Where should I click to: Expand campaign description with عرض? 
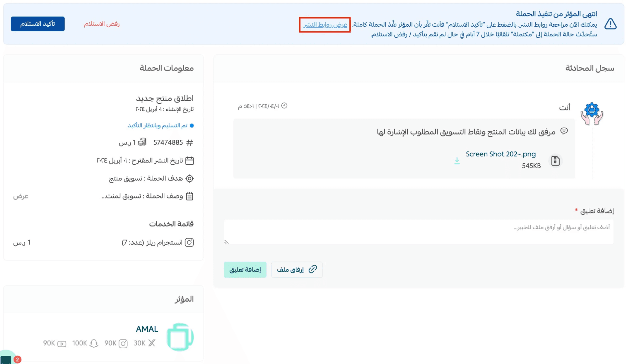point(21,196)
